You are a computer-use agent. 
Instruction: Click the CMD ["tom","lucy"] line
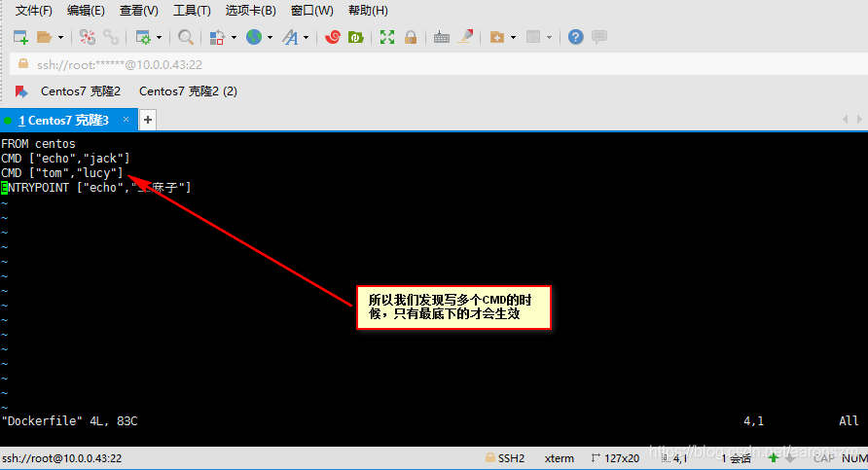pyautogui.click(x=62, y=173)
